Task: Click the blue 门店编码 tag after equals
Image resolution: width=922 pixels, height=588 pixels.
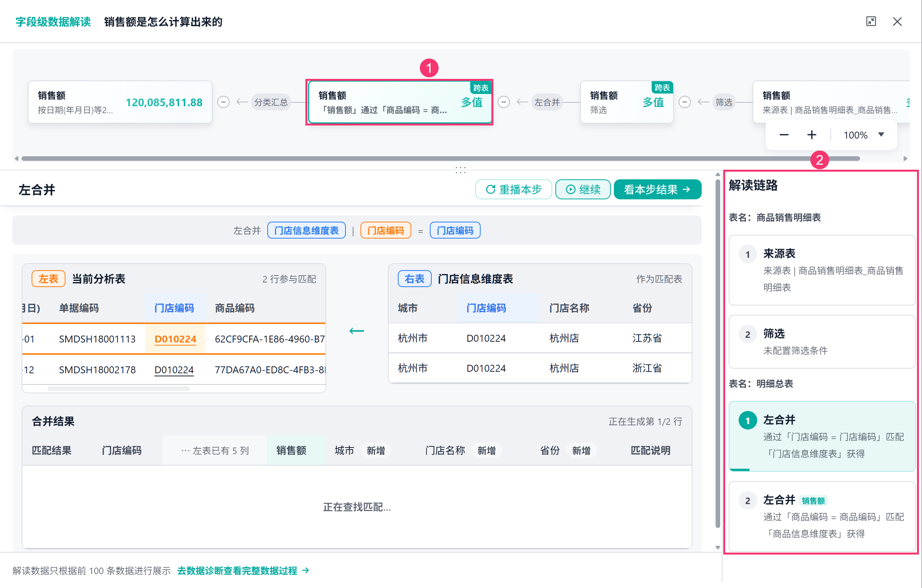Action: click(x=455, y=230)
